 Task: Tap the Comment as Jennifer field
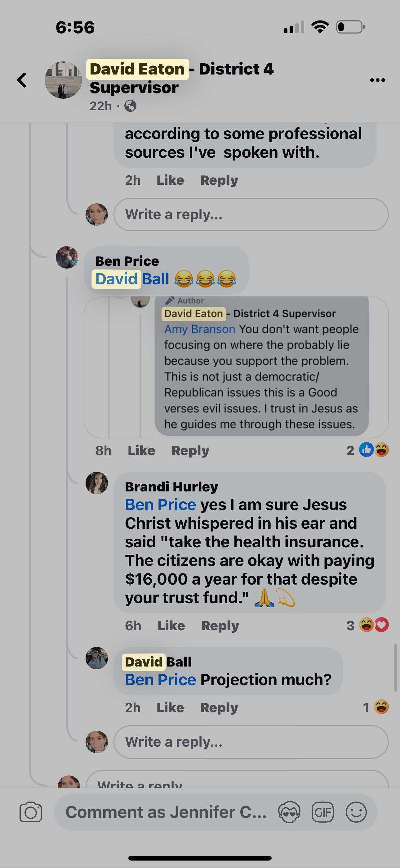point(166,812)
